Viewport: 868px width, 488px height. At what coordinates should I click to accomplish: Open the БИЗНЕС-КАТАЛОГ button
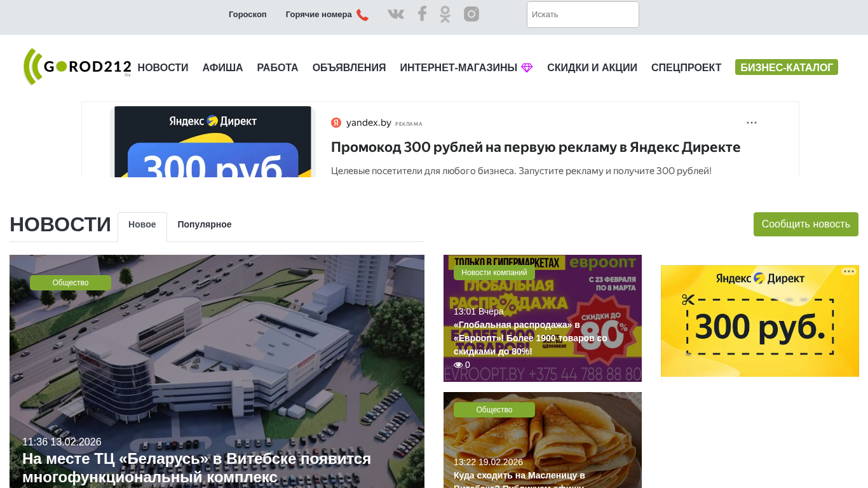pos(787,67)
